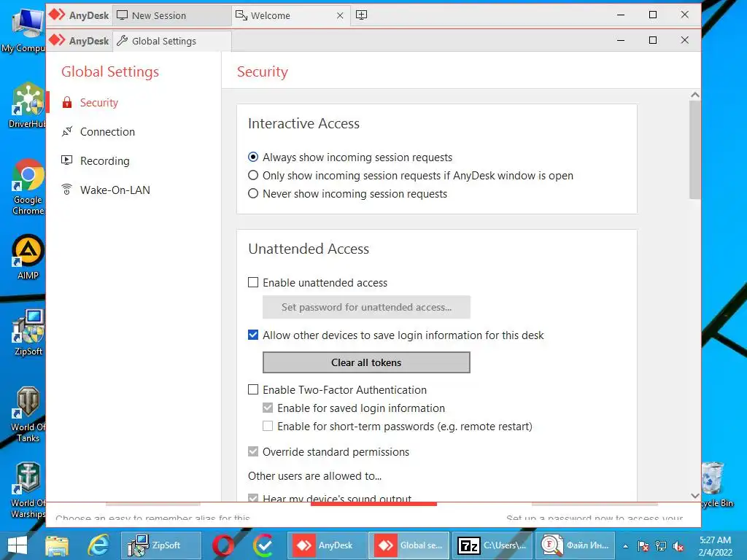Click the settings scrollbar down arrow
Screen dimensions: 747x560
[695, 496]
